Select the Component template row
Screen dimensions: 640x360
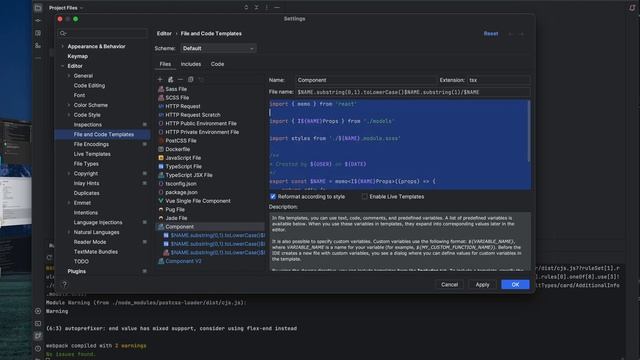point(210,227)
